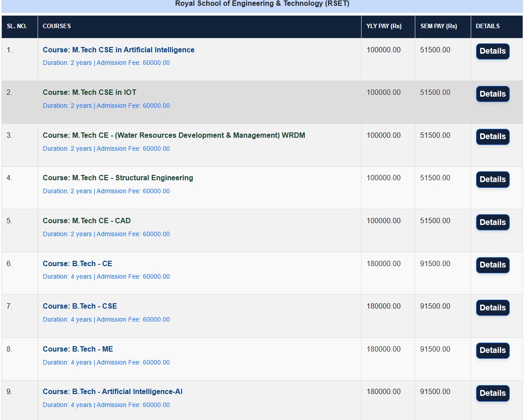Click semester pay 51500.00 for M.Tech CE - CAD
Viewport: 524px width, 420px height.
[435, 221]
